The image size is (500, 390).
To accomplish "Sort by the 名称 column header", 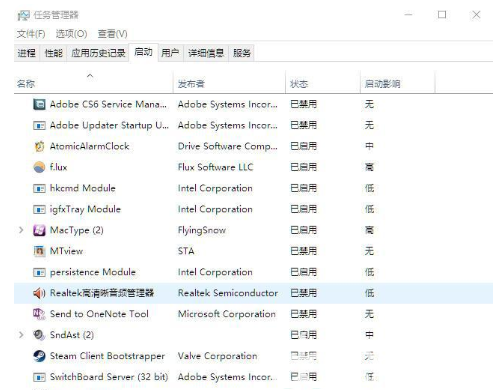I will (26, 84).
